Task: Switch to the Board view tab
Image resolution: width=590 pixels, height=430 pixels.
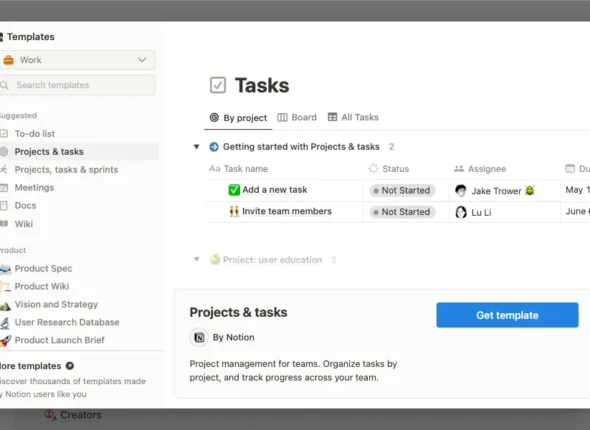Action: [297, 117]
